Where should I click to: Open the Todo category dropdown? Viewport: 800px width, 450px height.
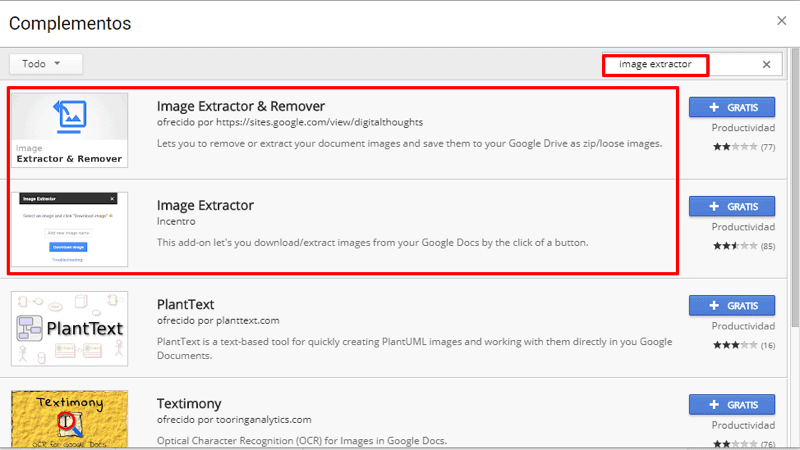45,64
